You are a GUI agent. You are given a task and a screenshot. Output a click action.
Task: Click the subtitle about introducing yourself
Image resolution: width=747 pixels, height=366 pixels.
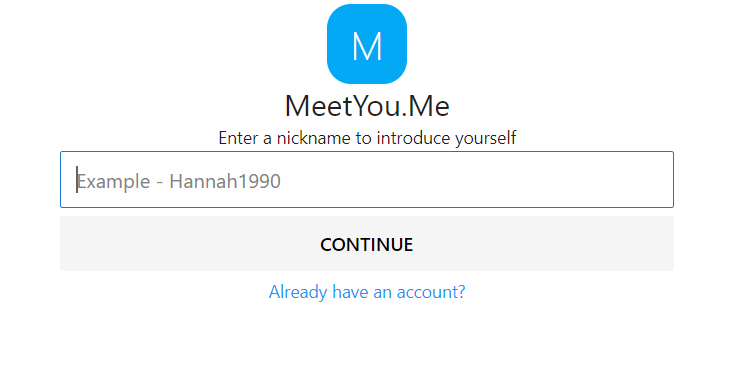tap(367, 138)
